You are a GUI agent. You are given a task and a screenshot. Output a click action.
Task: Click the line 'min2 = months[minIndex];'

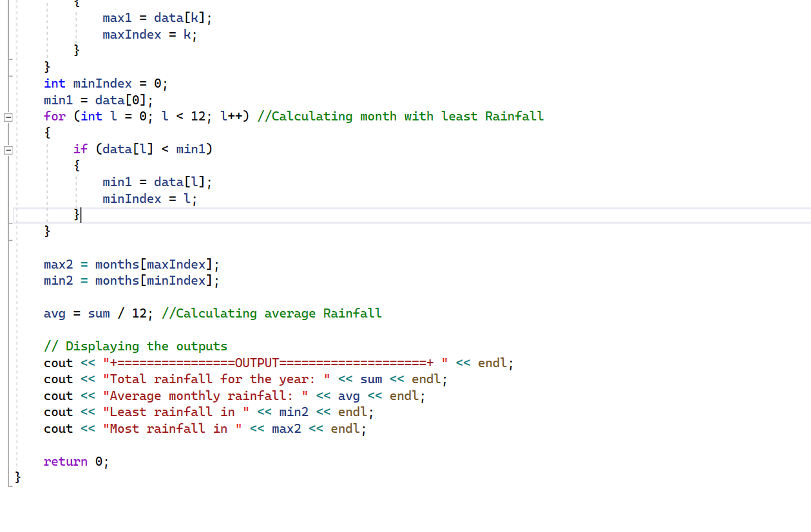(x=131, y=281)
